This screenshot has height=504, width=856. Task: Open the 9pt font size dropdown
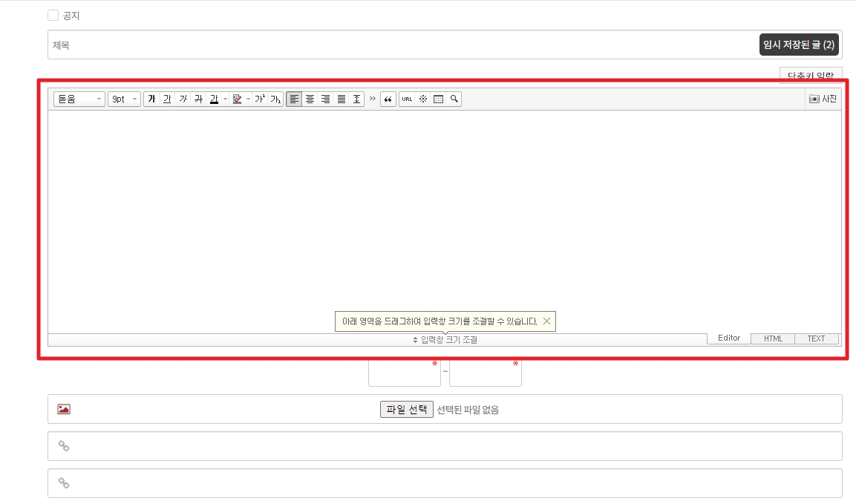point(124,99)
